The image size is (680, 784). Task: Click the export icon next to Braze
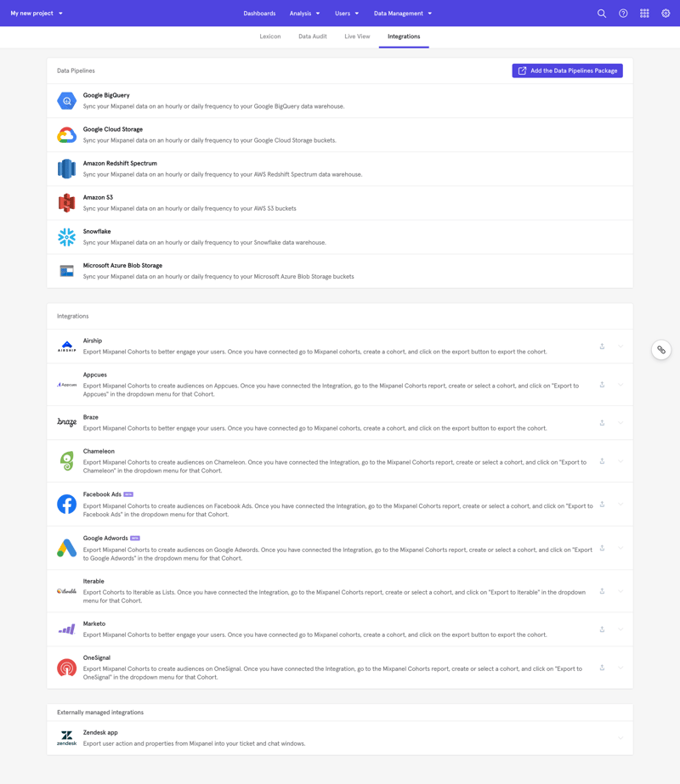[x=602, y=422]
